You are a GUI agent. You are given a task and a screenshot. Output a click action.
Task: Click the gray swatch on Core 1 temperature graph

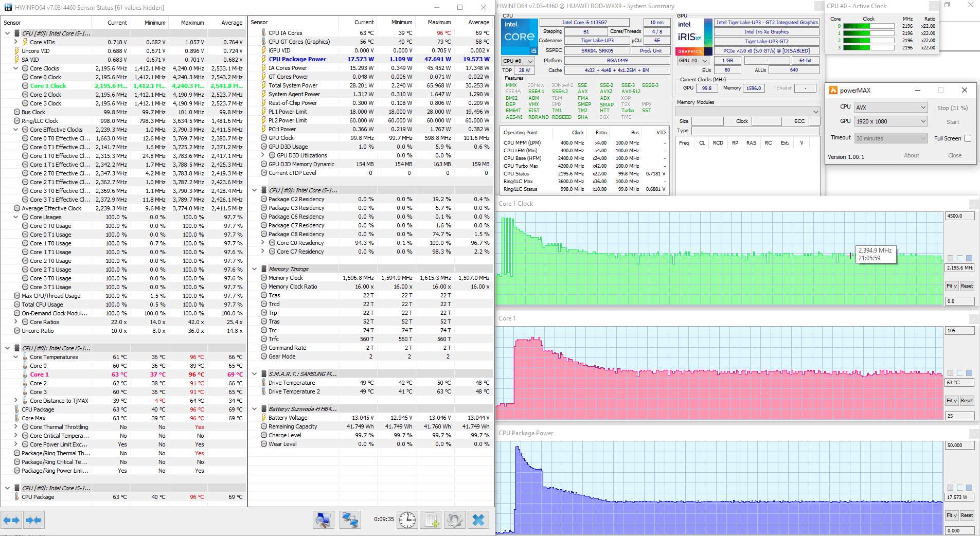pos(951,373)
